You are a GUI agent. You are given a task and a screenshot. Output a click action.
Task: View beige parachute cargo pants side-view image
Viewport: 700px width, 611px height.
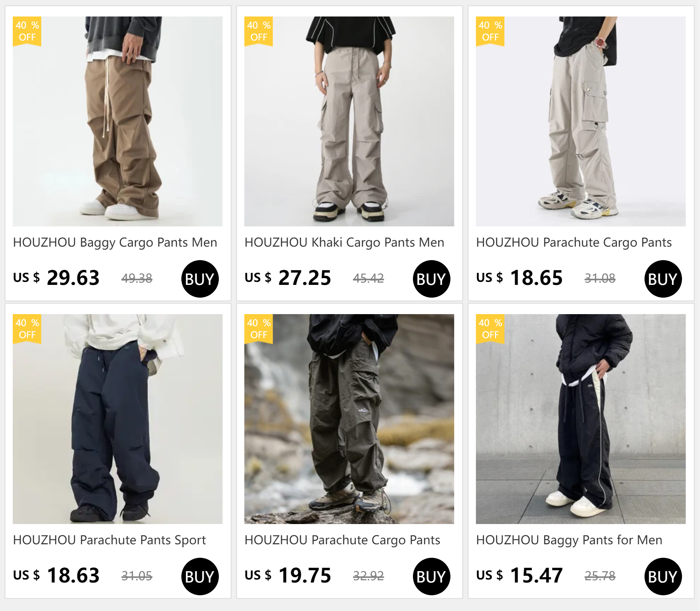pyautogui.click(x=581, y=121)
